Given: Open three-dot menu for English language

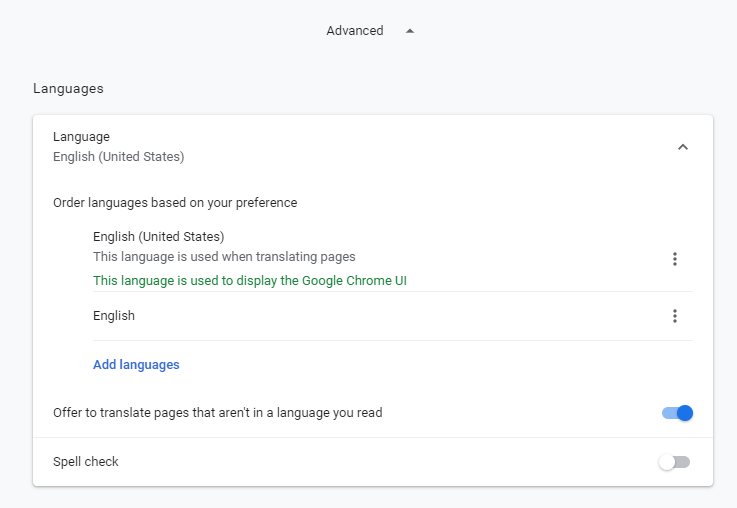Looking at the screenshot, I should tap(675, 316).
